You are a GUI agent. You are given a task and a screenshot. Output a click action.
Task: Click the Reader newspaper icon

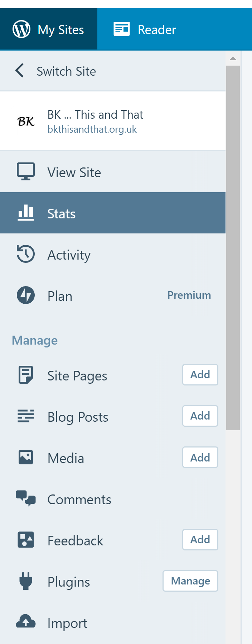click(122, 29)
